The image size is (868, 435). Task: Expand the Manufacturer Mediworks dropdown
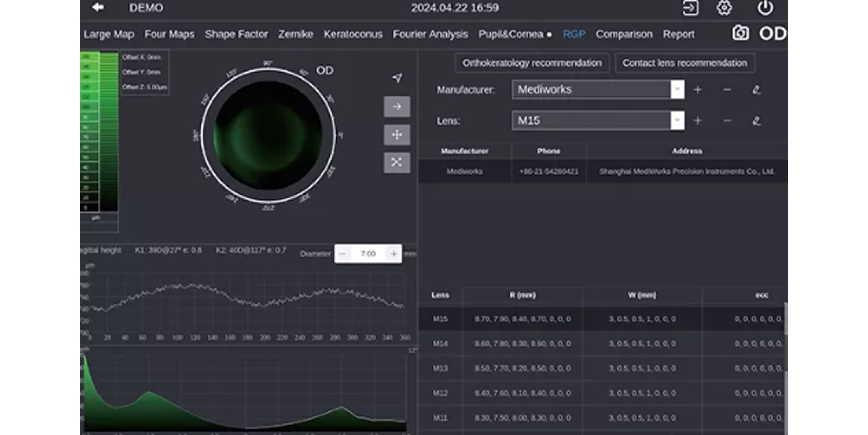pos(677,89)
